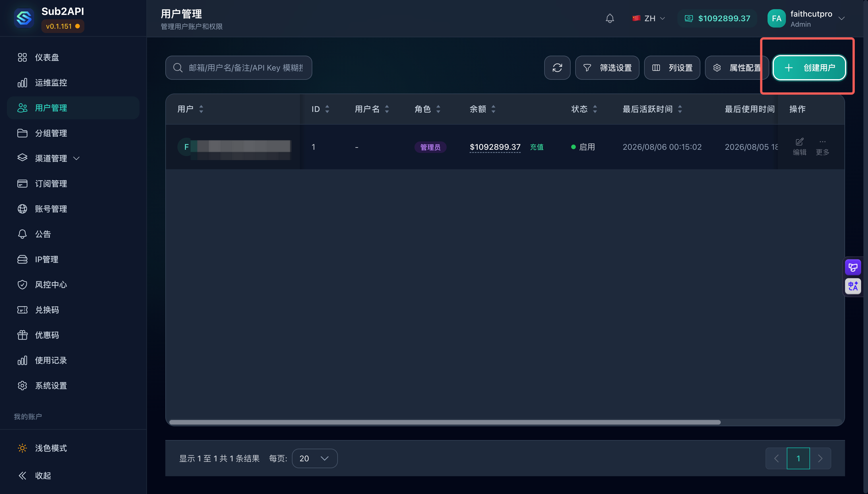This screenshot has height=494, width=868.
Task: Open 兑换码 redeem codes menu
Action: (x=73, y=310)
